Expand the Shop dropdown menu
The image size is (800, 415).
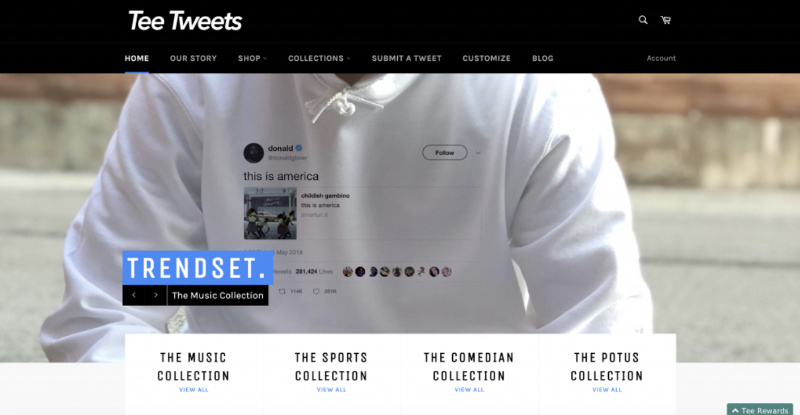pyautogui.click(x=252, y=58)
